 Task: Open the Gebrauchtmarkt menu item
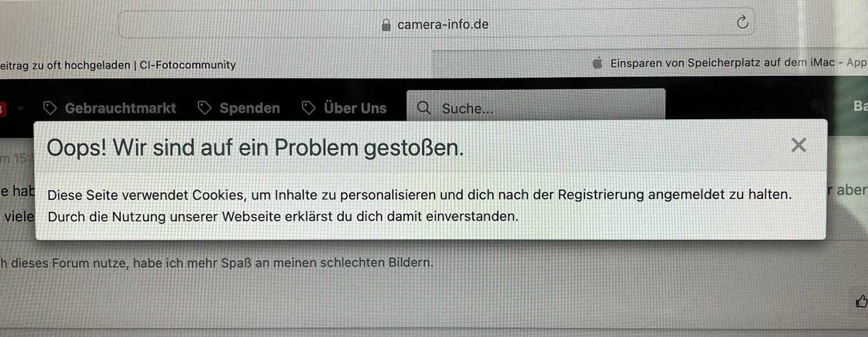pos(110,108)
